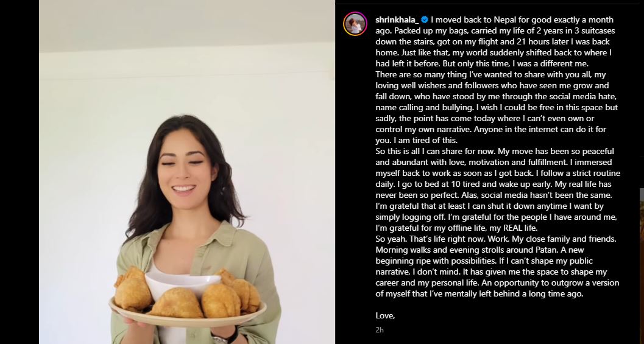Click the "So yeah." caption paragraph start

[x=390, y=239]
